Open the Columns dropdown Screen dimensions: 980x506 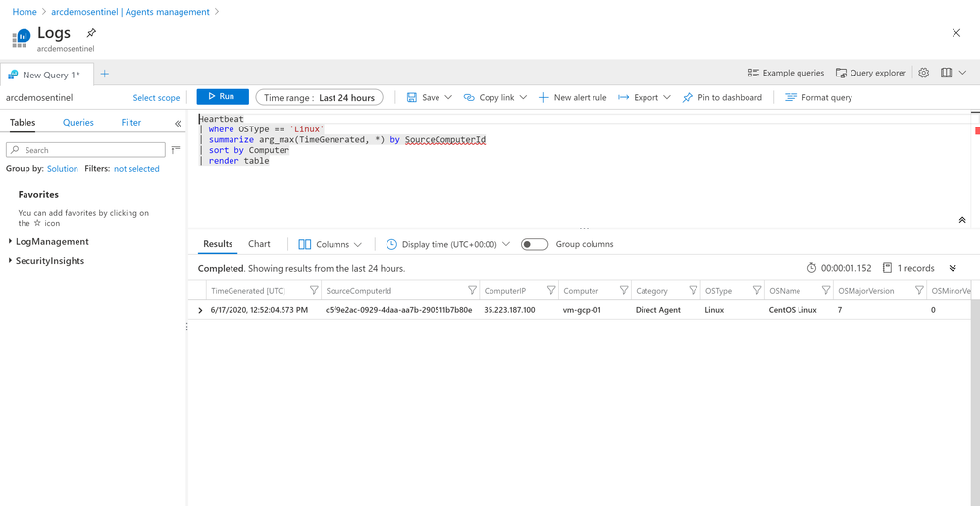click(x=330, y=245)
